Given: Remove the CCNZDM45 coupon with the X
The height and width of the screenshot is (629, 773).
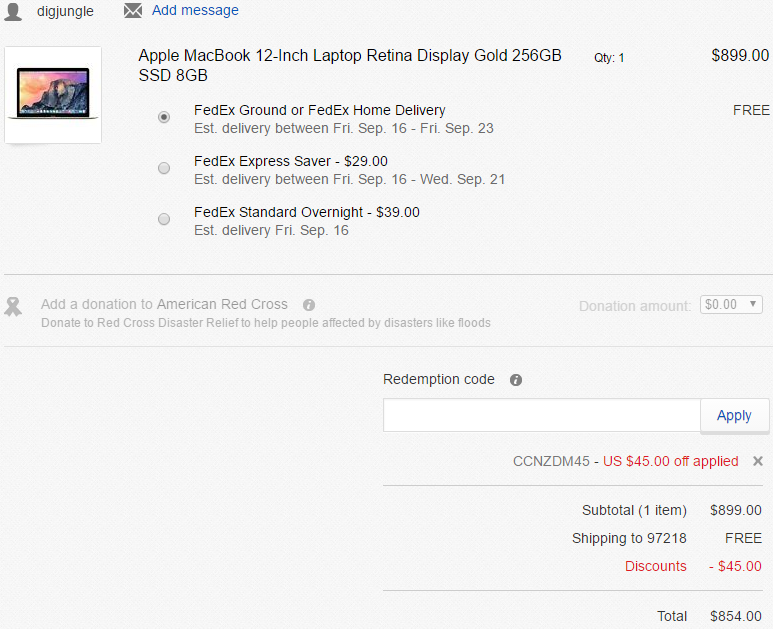Looking at the screenshot, I should (758, 461).
